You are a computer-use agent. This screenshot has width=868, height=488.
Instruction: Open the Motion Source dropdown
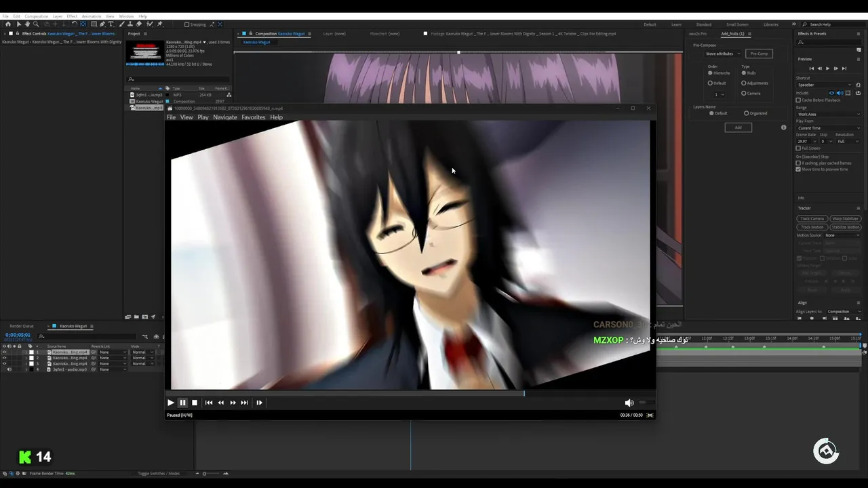842,235
